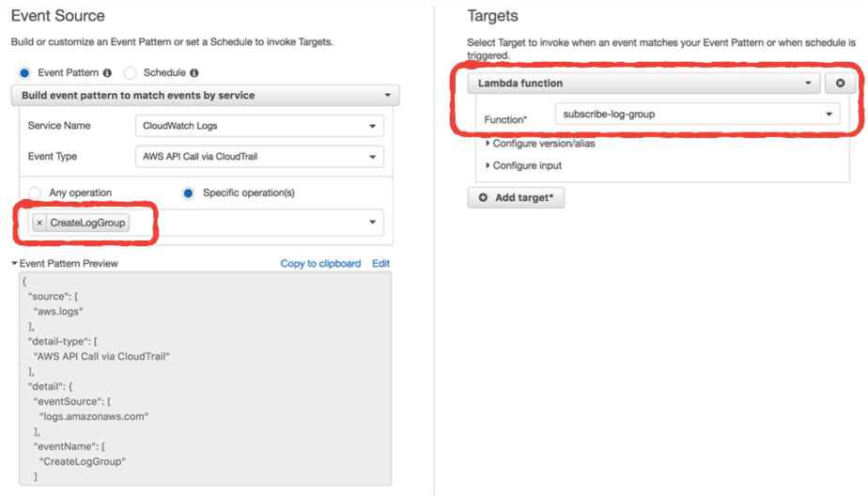Click the Schedule info icon
The image size is (868, 496).
[194, 73]
